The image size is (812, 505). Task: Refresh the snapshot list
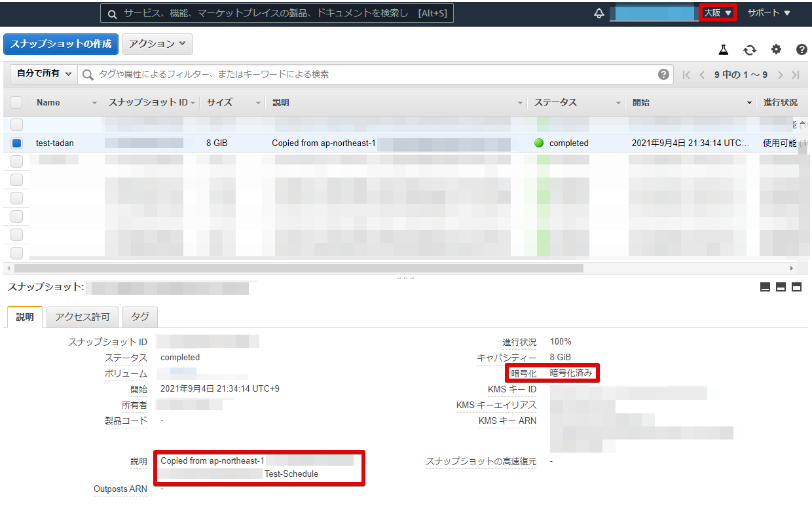point(750,49)
